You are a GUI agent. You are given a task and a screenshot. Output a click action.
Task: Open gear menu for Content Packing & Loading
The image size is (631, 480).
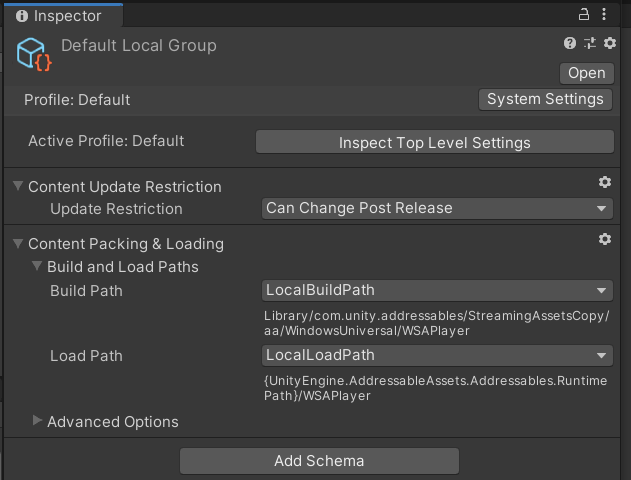[x=604, y=239]
